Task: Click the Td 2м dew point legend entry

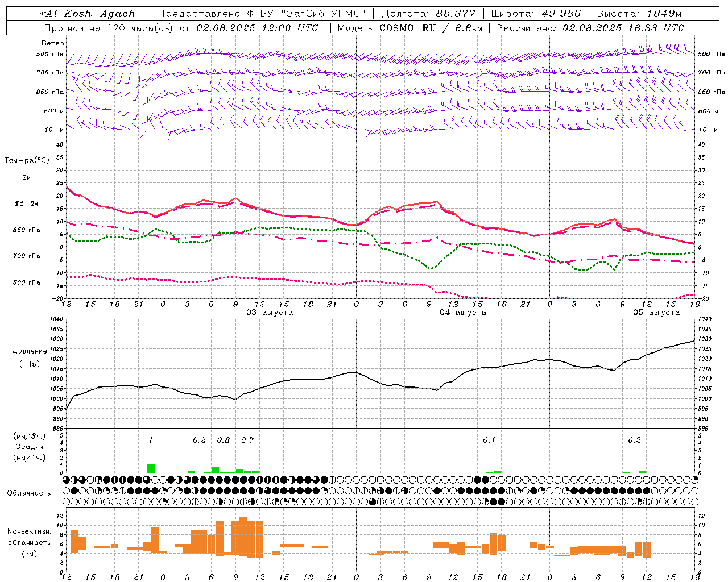Action: pos(26,203)
